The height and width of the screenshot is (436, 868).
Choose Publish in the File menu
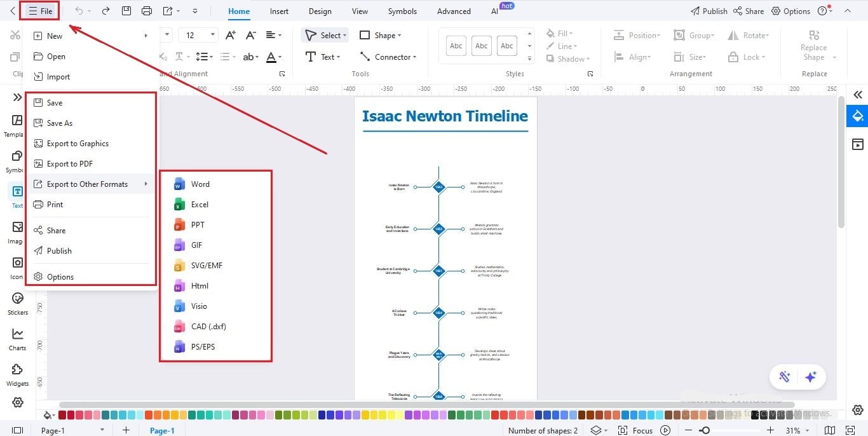90,251
